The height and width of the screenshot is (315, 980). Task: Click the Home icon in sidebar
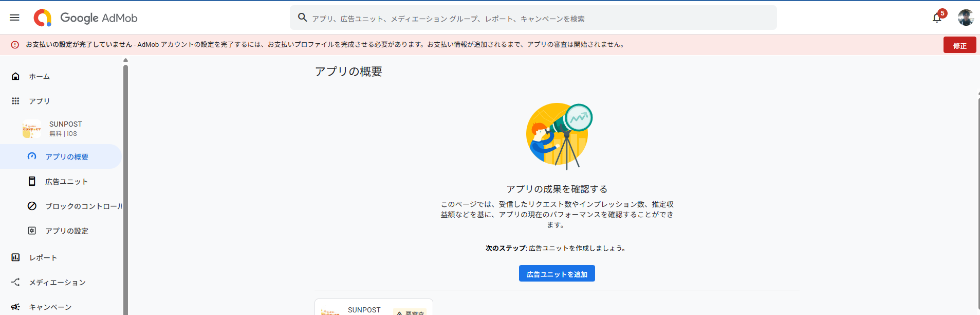[15, 76]
